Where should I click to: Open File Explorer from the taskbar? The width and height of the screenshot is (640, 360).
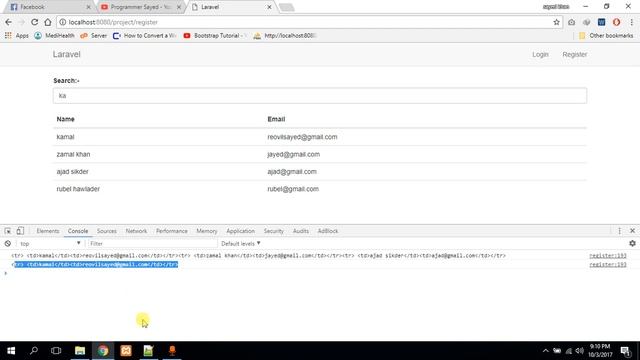(x=80, y=351)
